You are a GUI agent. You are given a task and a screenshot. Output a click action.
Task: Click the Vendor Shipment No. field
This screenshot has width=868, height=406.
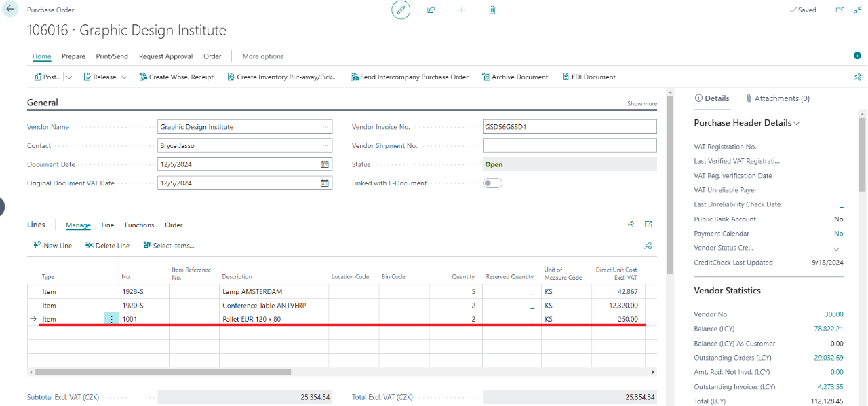pyautogui.click(x=569, y=145)
